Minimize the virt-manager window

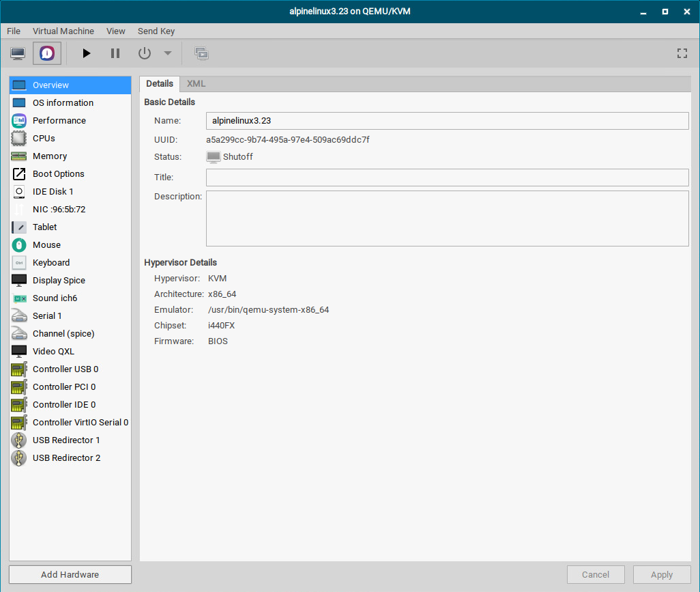tap(643, 12)
